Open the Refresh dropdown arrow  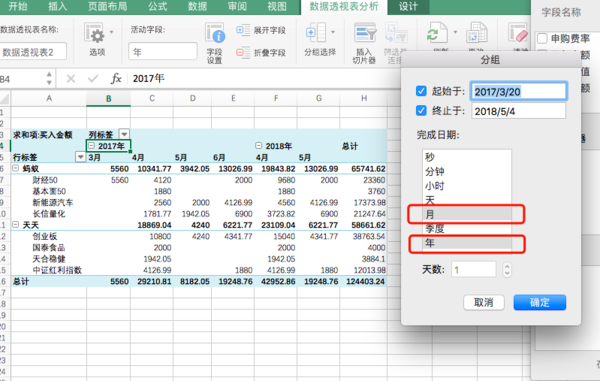[455, 32]
